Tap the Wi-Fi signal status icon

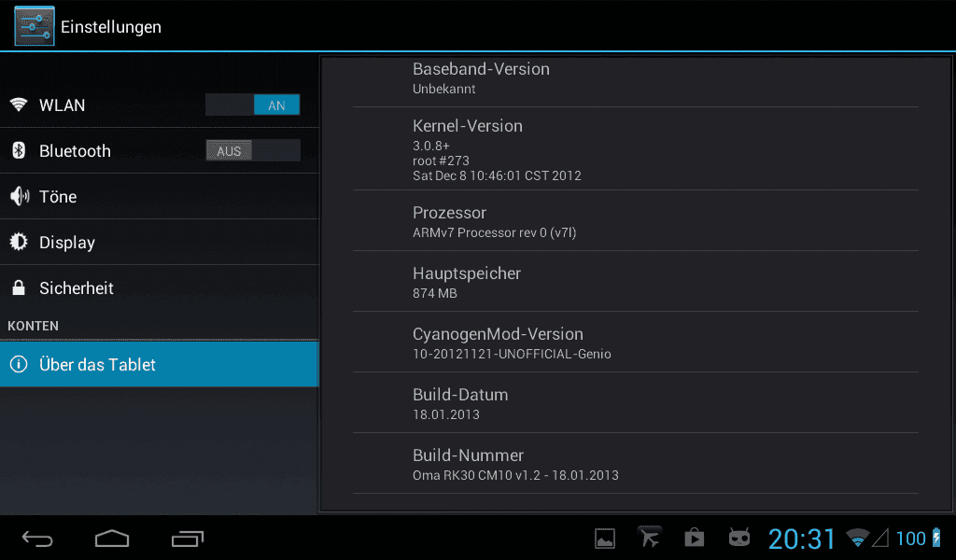[858, 538]
